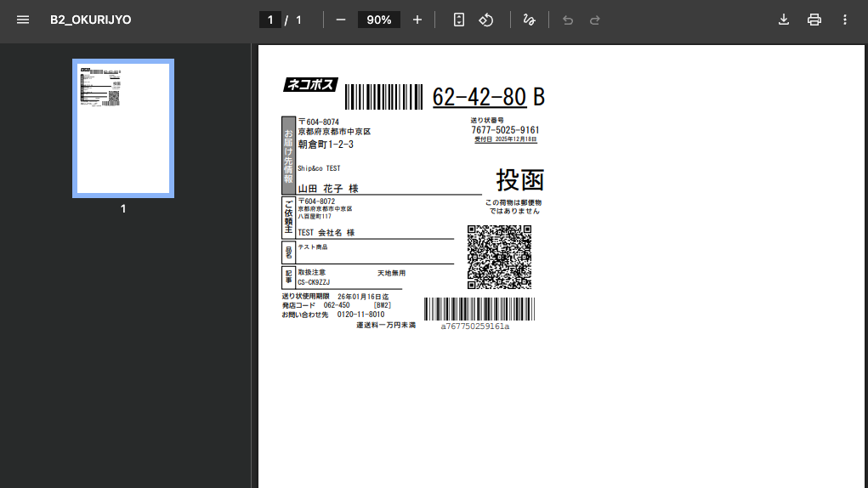Select the draw annotation tool
Image resolution: width=868 pixels, height=488 pixels.
[529, 20]
